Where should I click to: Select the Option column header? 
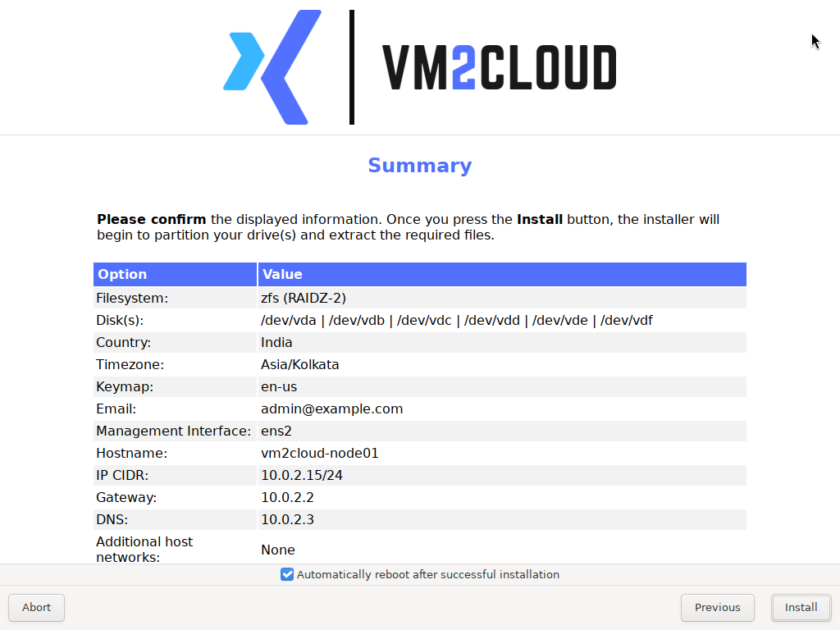[176, 274]
